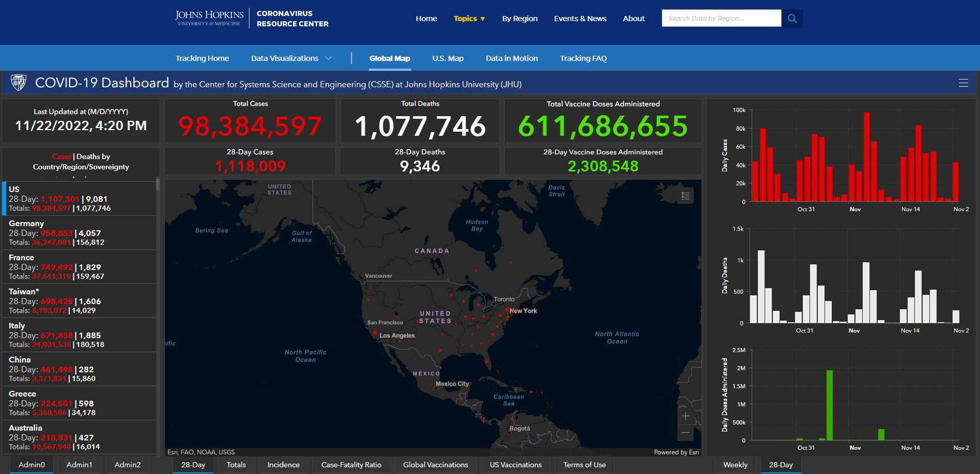Click the Search Data by Region field
This screenshot has width=980, height=474.
(721, 19)
